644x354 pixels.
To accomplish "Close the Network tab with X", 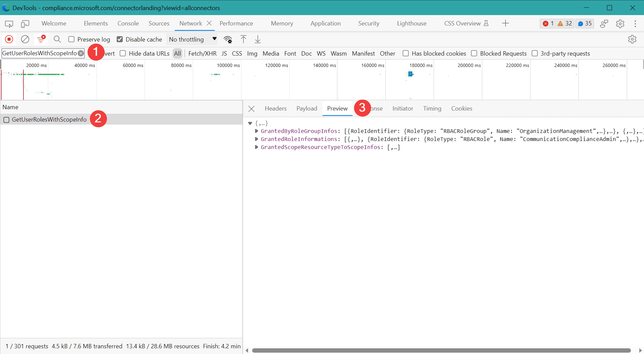I will (x=209, y=23).
